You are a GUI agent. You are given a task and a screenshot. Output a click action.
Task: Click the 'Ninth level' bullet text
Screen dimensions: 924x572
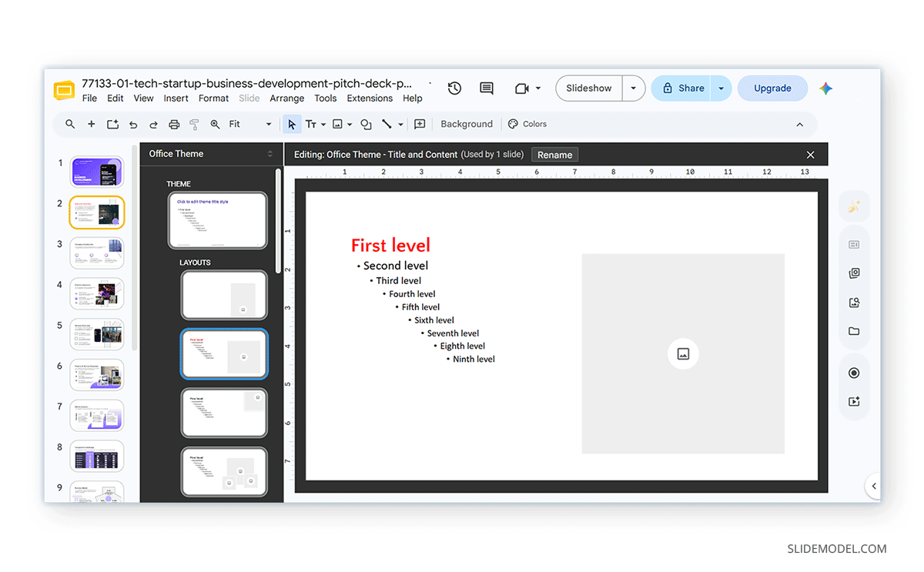point(474,360)
